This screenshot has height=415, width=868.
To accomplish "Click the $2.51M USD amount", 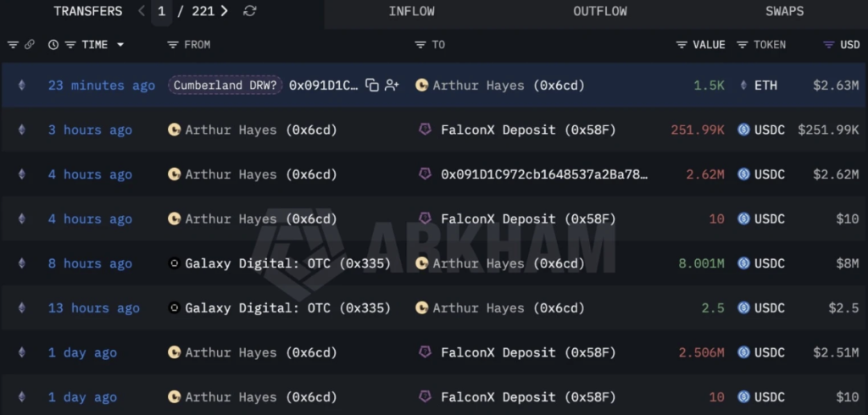I will pos(836,352).
